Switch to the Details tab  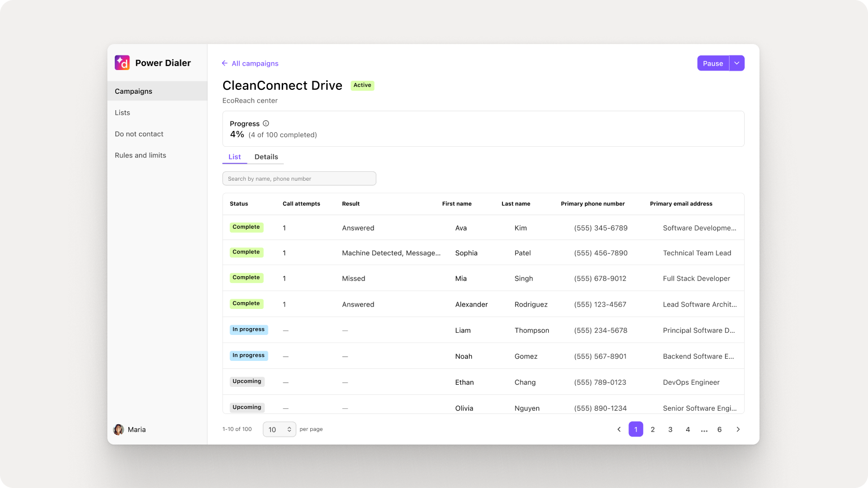[266, 157]
